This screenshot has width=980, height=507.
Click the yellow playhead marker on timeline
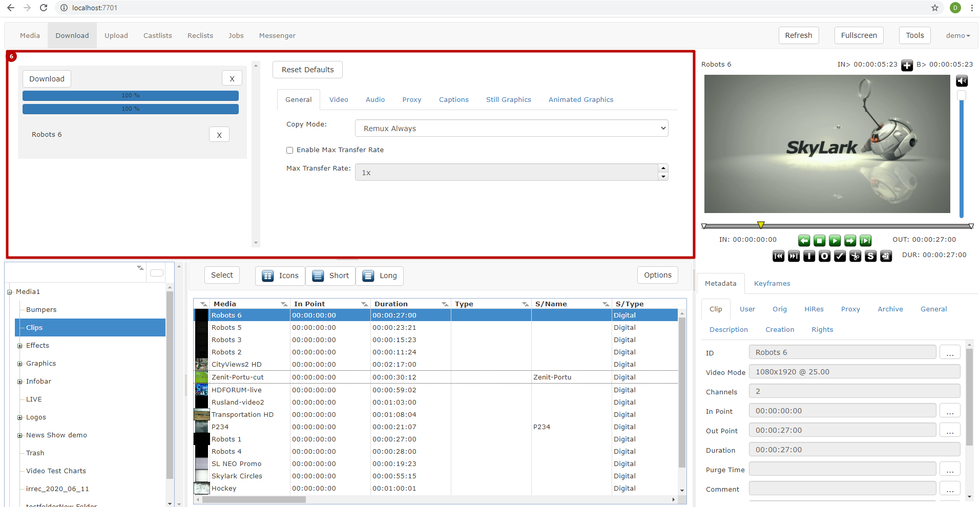point(761,225)
